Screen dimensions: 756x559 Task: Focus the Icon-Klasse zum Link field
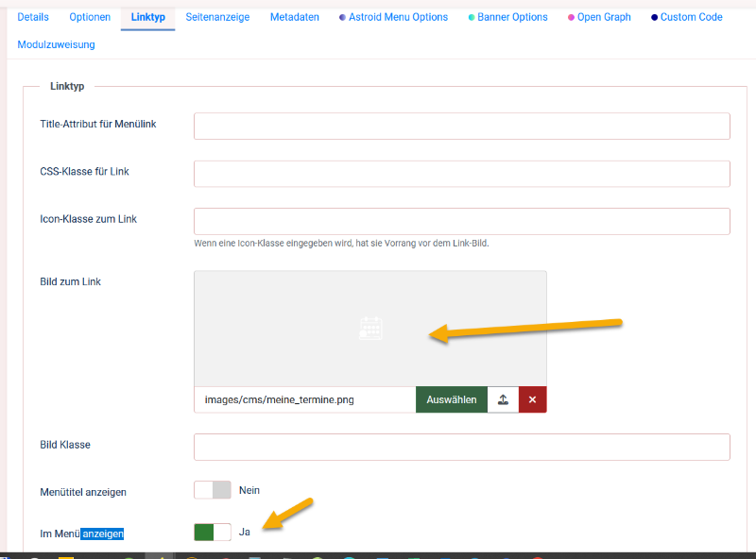point(462,221)
